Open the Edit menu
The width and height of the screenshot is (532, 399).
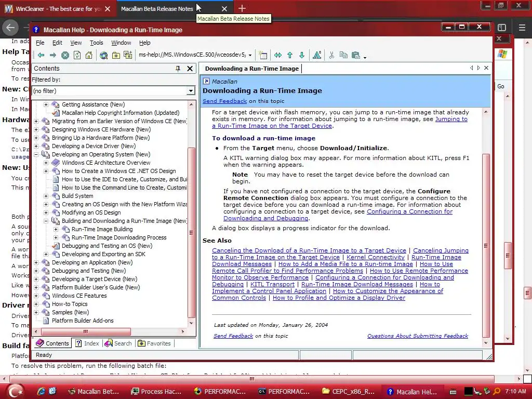click(x=57, y=43)
